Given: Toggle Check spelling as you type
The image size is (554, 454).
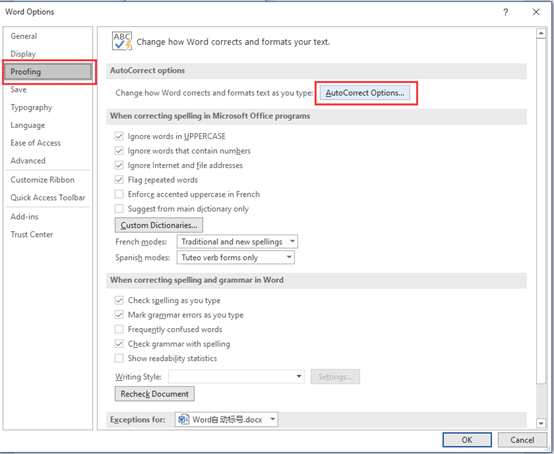Looking at the screenshot, I should click(x=119, y=300).
